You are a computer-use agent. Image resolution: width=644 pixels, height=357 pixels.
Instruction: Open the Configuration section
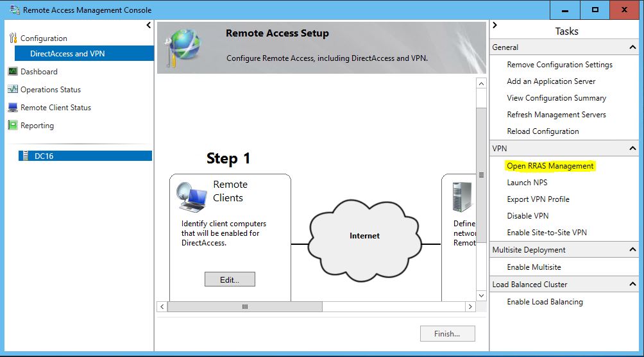(x=44, y=38)
